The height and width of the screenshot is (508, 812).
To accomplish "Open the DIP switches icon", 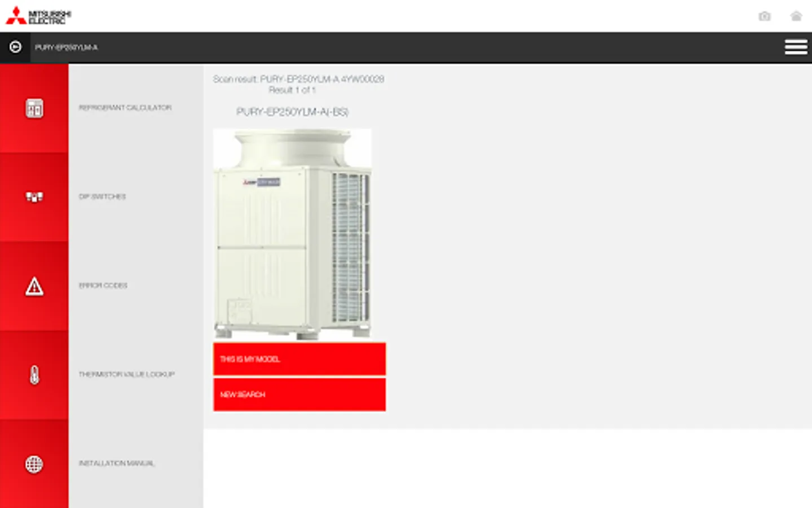I will click(34, 197).
